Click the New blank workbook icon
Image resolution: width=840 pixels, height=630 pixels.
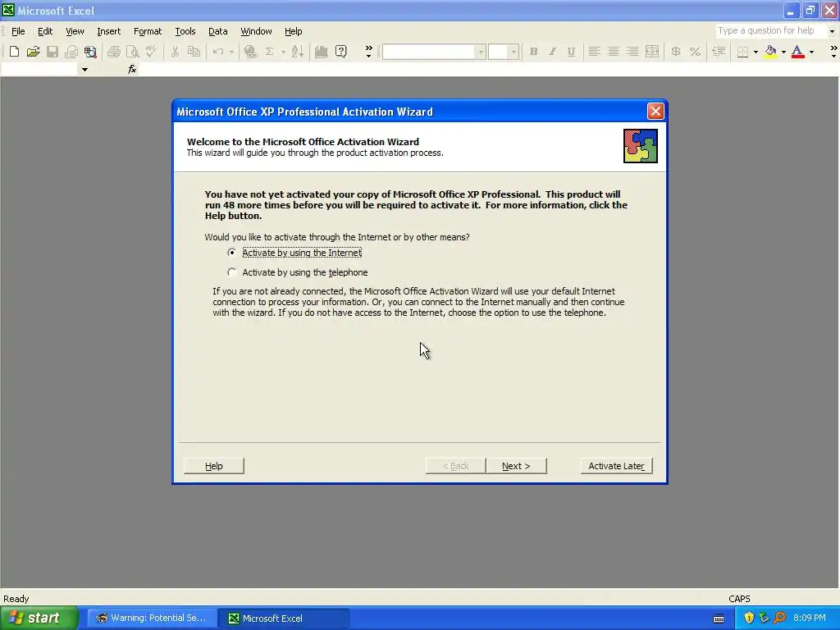15,52
